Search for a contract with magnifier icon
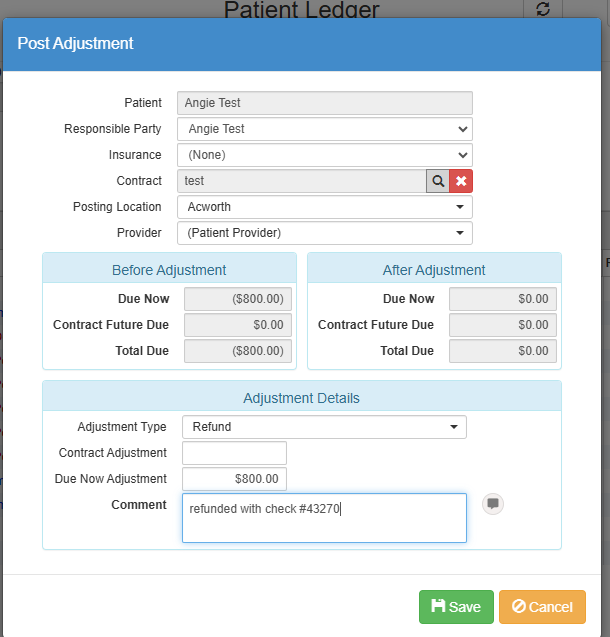The width and height of the screenshot is (610, 637). pos(437,181)
